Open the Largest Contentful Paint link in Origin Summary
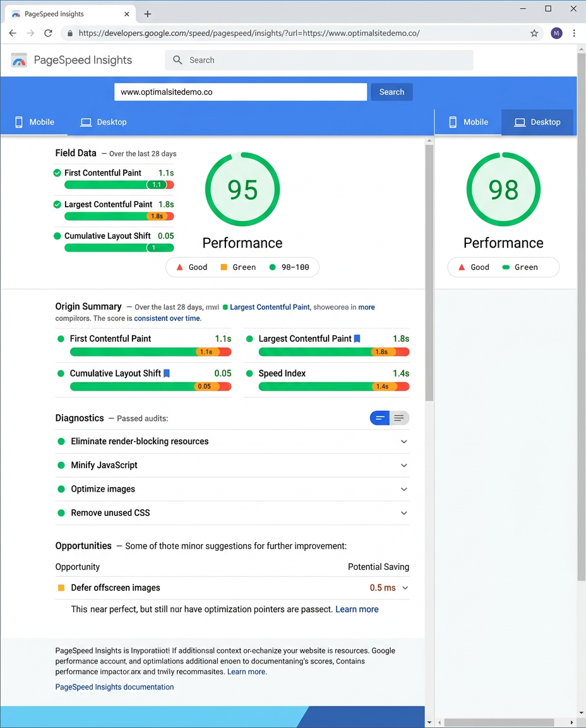 [270, 307]
